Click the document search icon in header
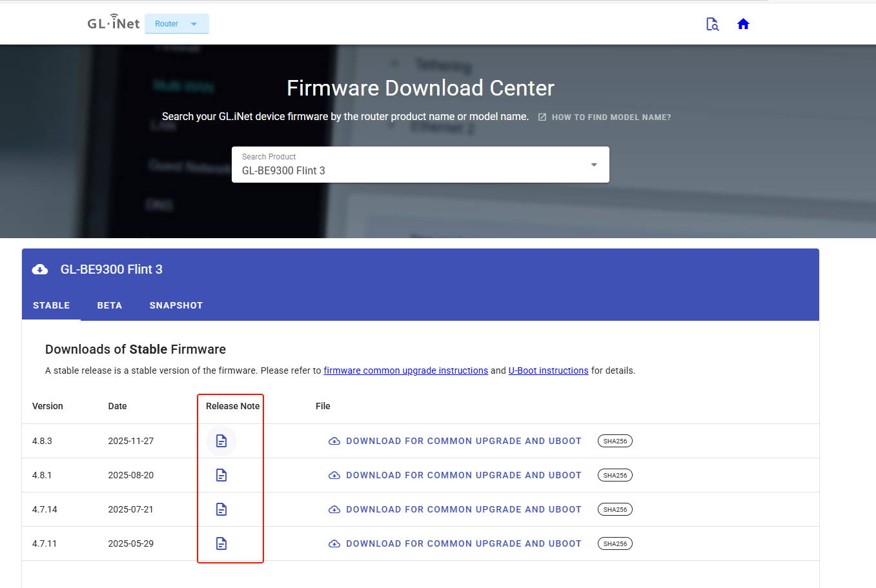Screen dimensions: 876x588 click(x=712, y=24)
